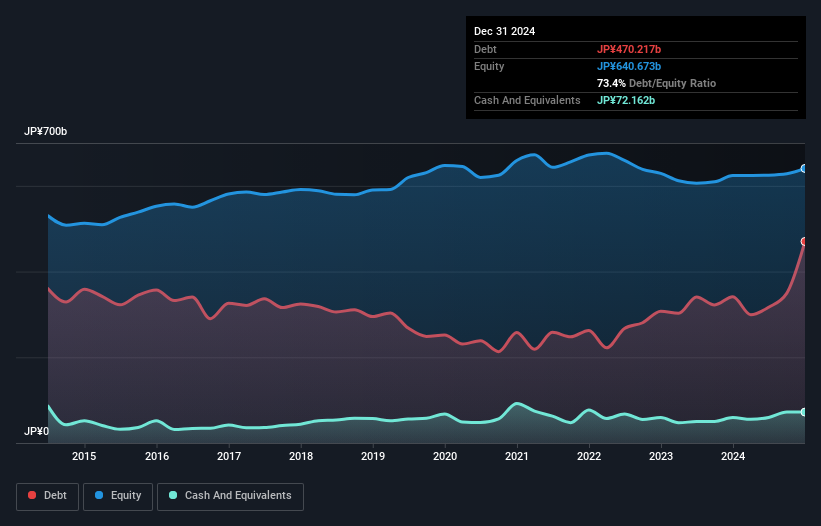Select the 2015 x-axis label
Viewport: 821px width, 526px height.
tap(84, 456)
